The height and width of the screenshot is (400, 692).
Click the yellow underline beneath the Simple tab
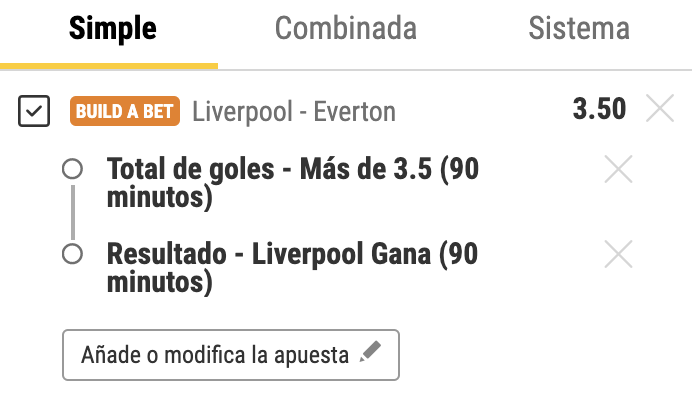[109, 66]
